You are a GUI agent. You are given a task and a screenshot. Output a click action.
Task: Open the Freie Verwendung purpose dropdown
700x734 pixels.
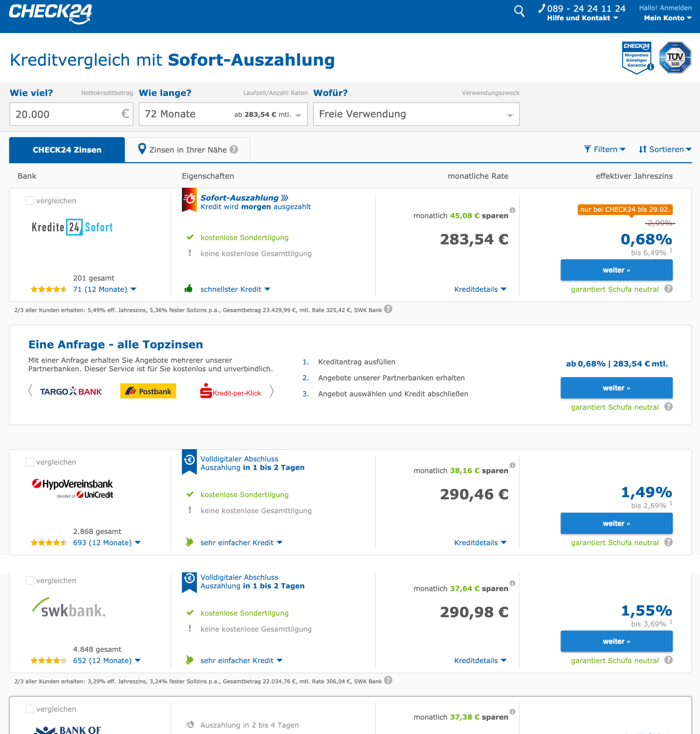[416, 114]
